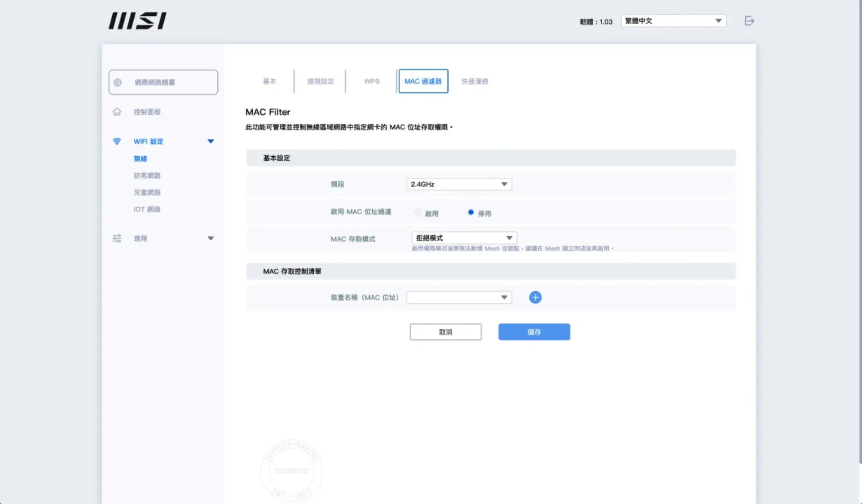This screenshot has height=504, width=862.
Task: Click the sliders icon for advanced settings
Action: pyautogui.click(x=117, y=238)
